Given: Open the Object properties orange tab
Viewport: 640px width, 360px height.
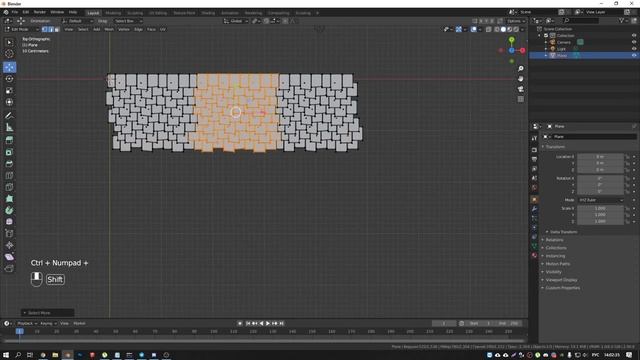Looking at the screenshot, I should click(x=534, y=200).
